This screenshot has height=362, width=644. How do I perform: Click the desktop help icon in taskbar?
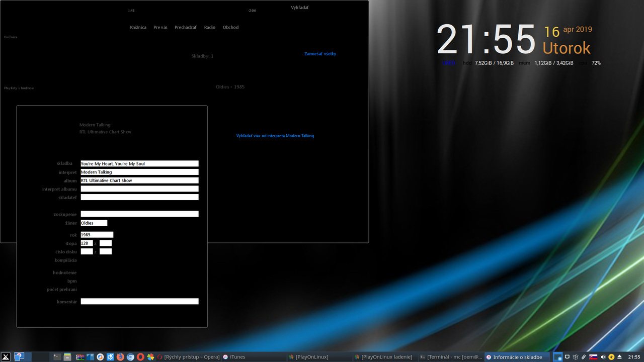pos(19,357)
